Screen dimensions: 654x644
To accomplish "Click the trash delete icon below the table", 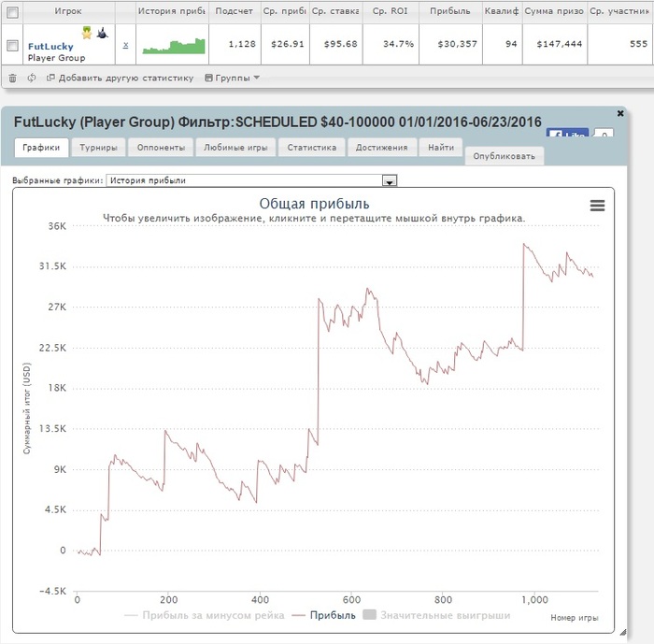I will (x=12, y=79).
